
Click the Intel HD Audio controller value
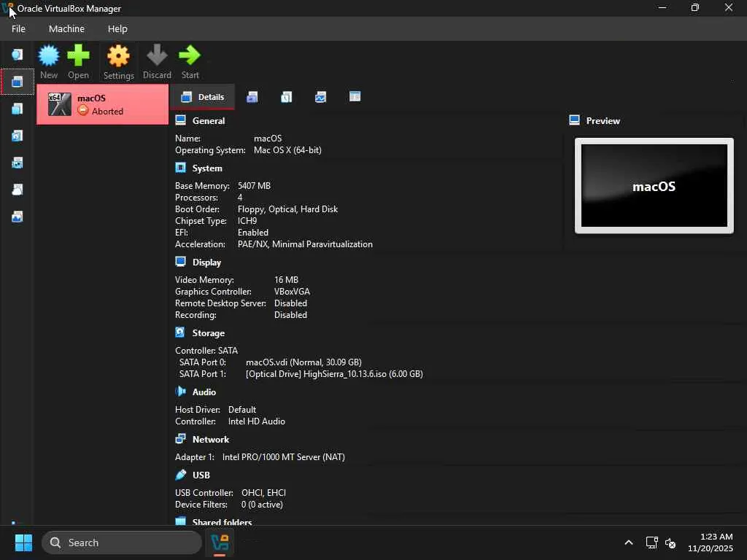point(256,421)
